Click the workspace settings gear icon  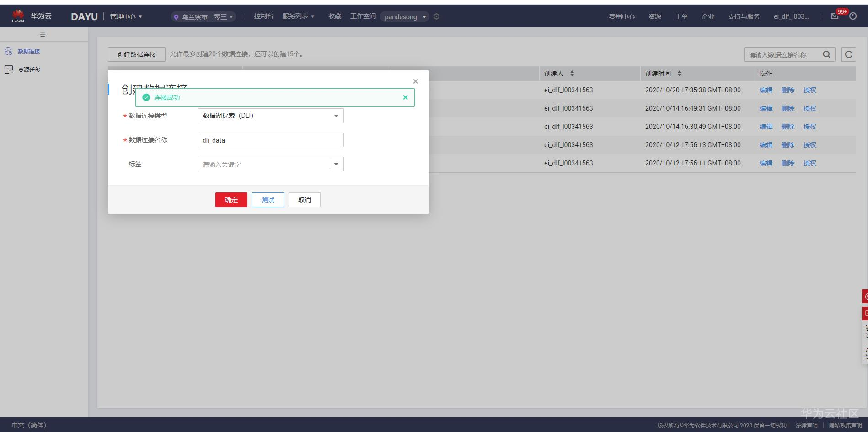click(436, 16)
